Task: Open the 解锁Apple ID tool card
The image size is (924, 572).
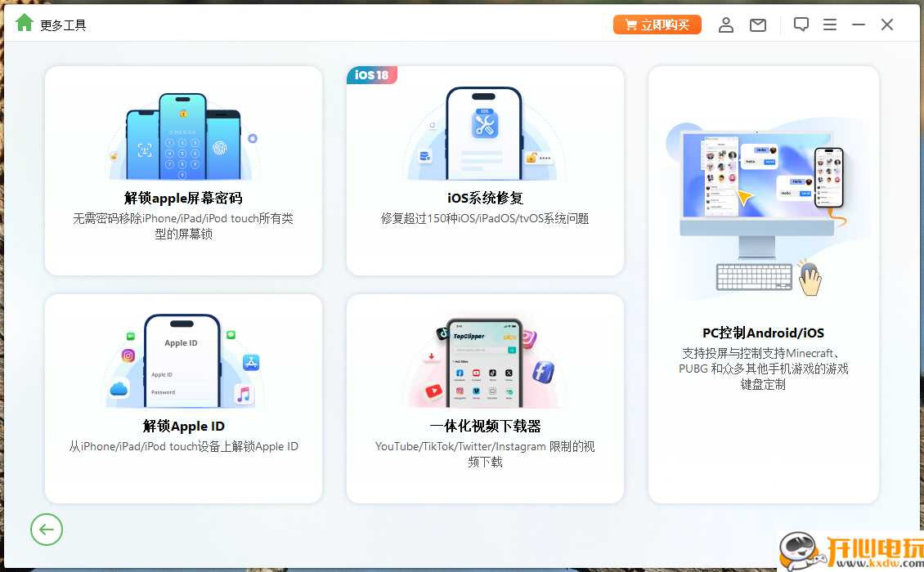Action: (x=182, y=398)
